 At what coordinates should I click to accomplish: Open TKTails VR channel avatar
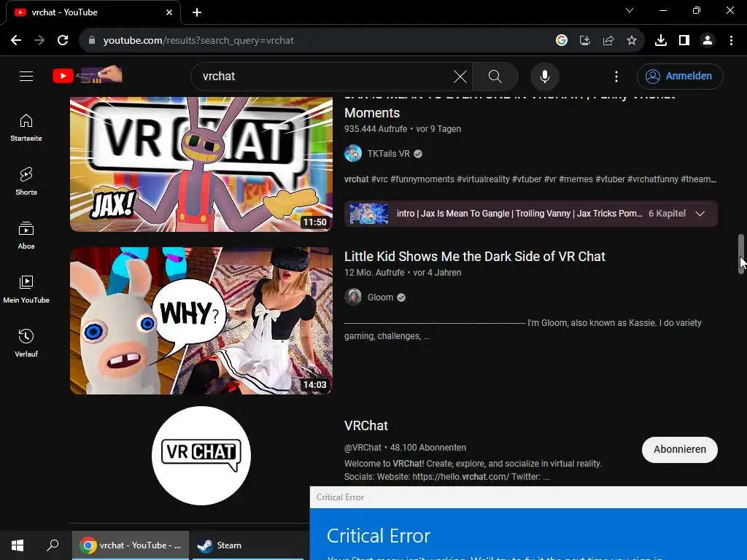(x=353, y=153)
